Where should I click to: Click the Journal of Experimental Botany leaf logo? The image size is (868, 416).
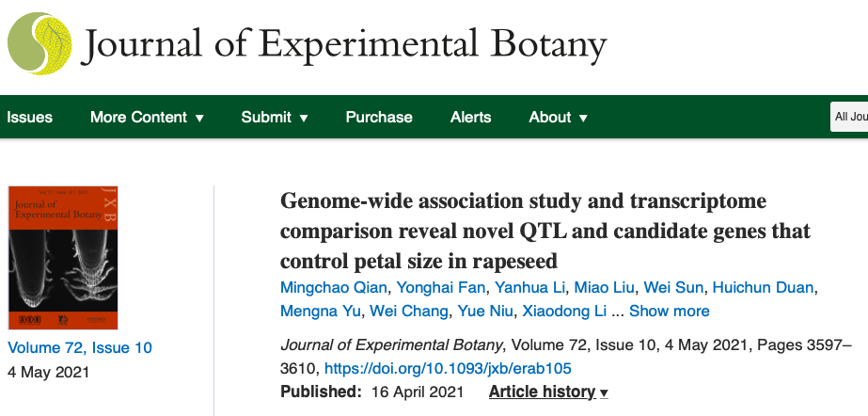[39, 43]
